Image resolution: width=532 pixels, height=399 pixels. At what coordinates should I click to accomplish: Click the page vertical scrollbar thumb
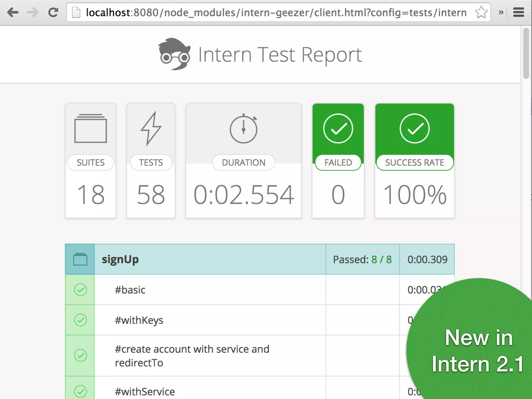tap(526, 54)
